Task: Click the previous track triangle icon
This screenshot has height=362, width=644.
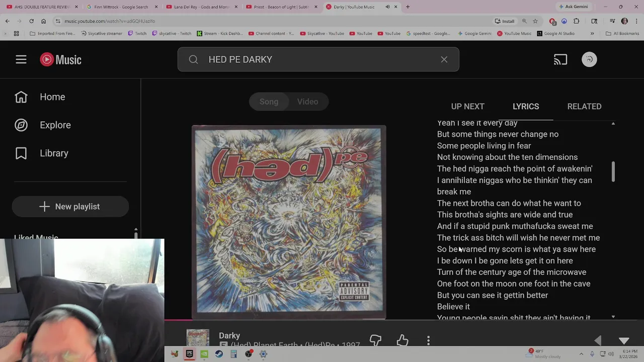Action: click(x=598, y=341)
